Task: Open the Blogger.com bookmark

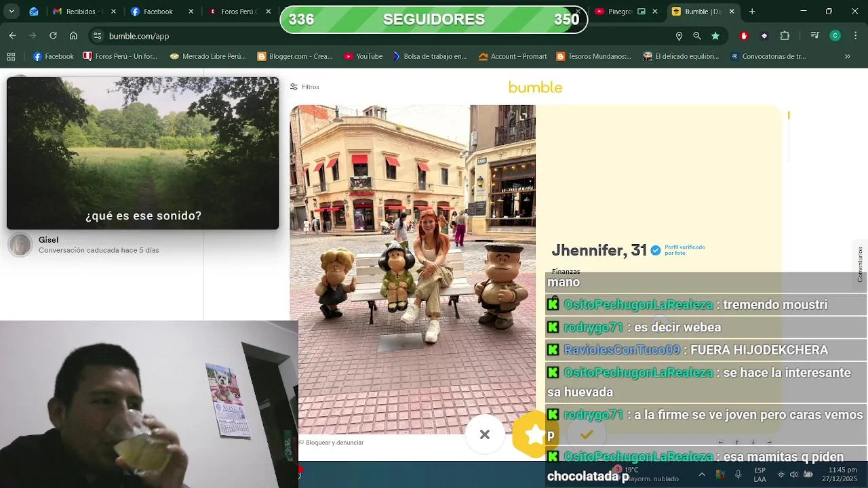Action: [295, 57]
